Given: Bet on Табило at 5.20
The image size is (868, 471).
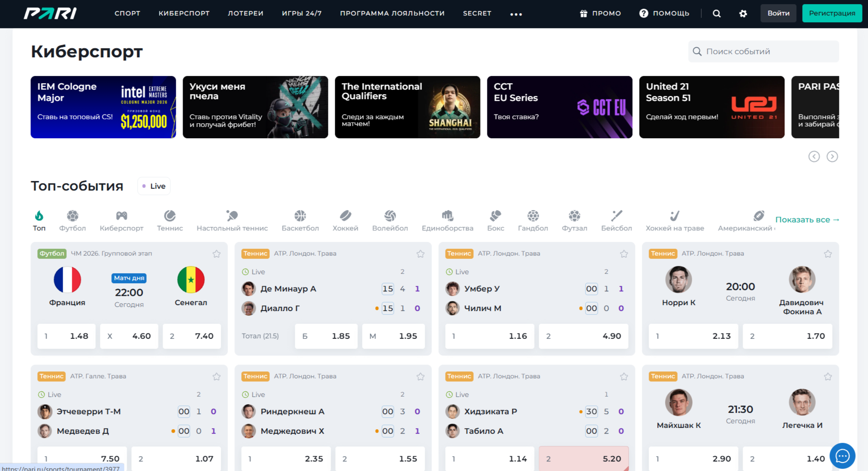Looking at the screenshot, I should pos(583,458).
